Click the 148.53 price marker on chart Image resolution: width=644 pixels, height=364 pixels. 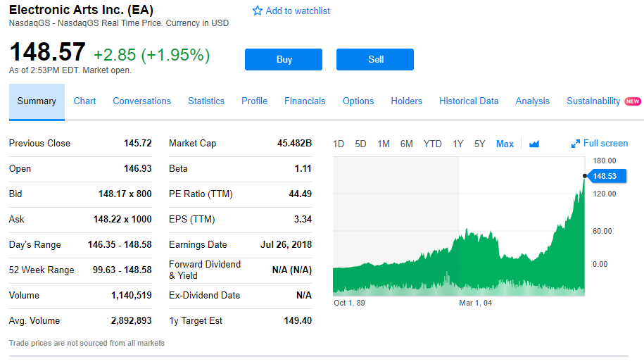pos(604,176)
